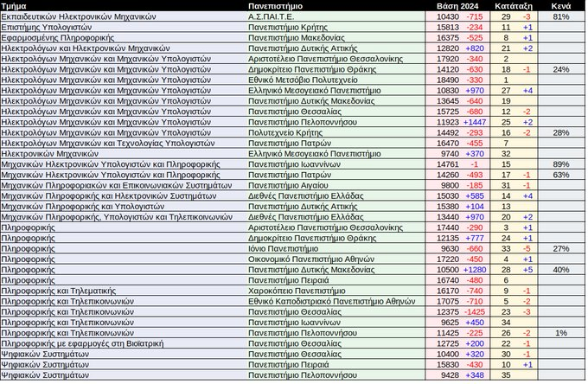Click the 89% vacancy value
Image resolution: width=588 pixels, height=384 pixels.
561,164
